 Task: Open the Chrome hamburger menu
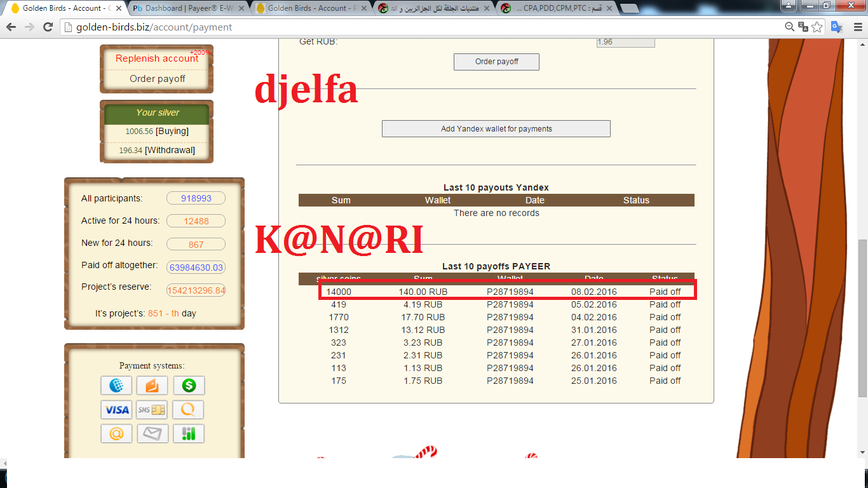[x=857, y=27]
